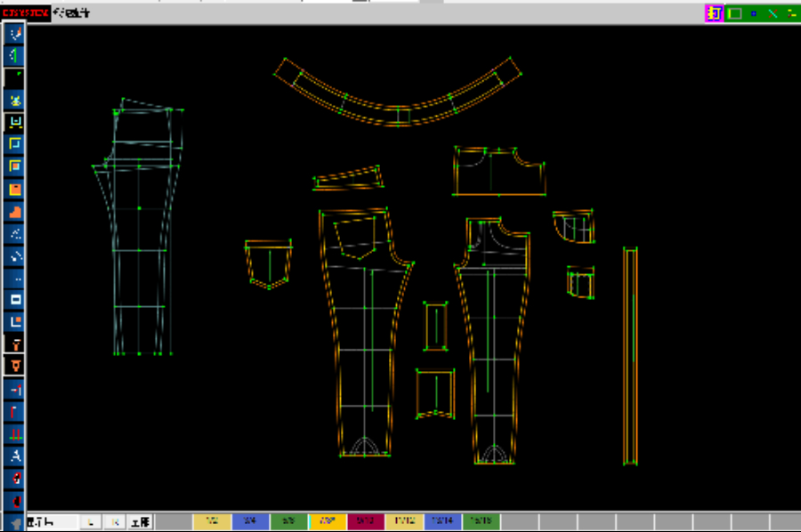
Task: Toggle the green rectangle display mode icon
Action: pos(734,13)
